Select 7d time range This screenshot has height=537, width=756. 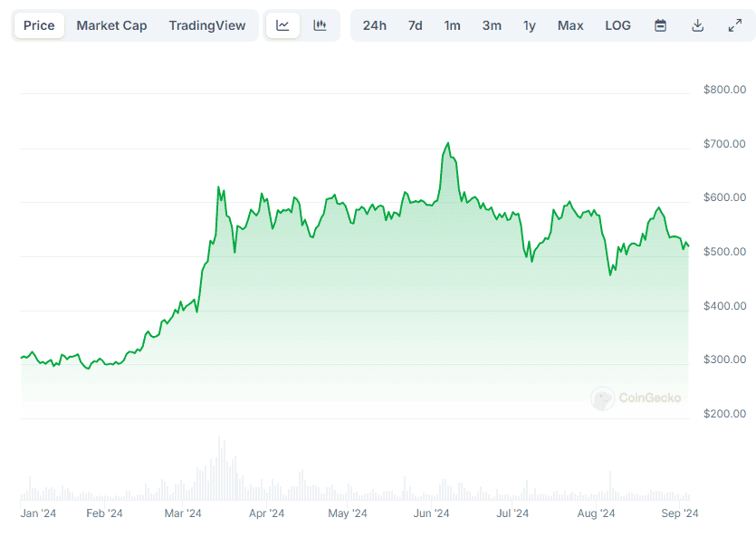pyautogui.click(x=415, y=25)
